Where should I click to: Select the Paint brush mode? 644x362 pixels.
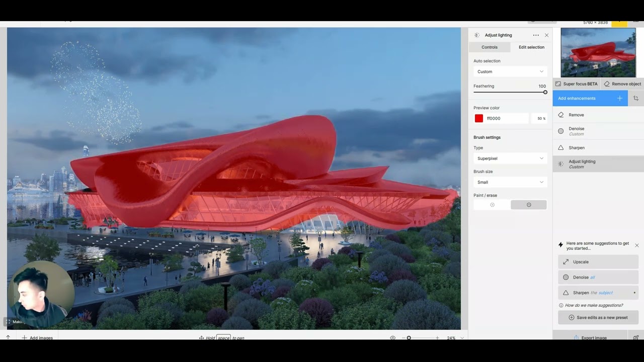(492, 205)
